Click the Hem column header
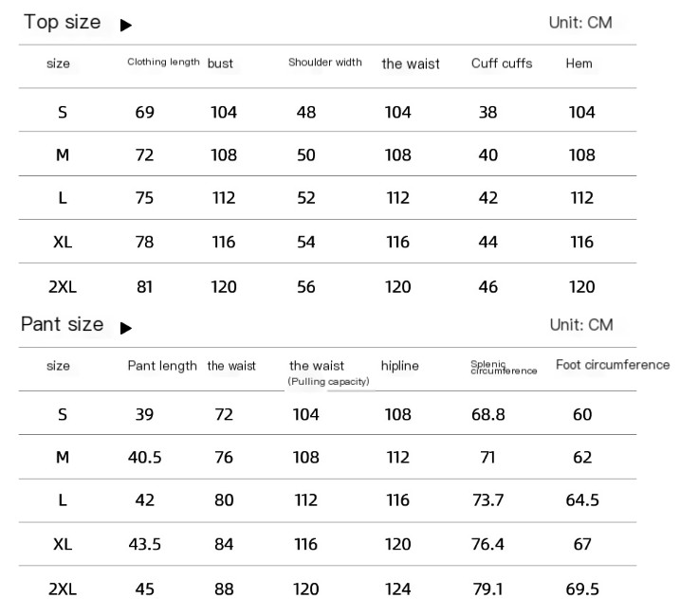This screenshot has width=680, height=616. [x=579, y=63]
